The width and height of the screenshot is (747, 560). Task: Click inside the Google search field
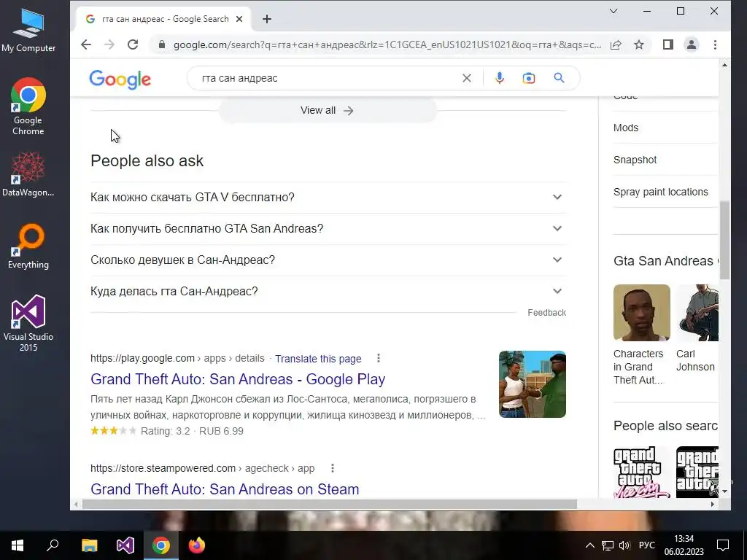[329, 78]
